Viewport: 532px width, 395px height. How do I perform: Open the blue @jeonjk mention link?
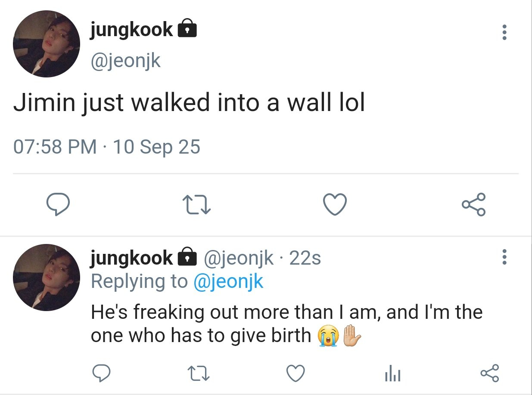228,282
